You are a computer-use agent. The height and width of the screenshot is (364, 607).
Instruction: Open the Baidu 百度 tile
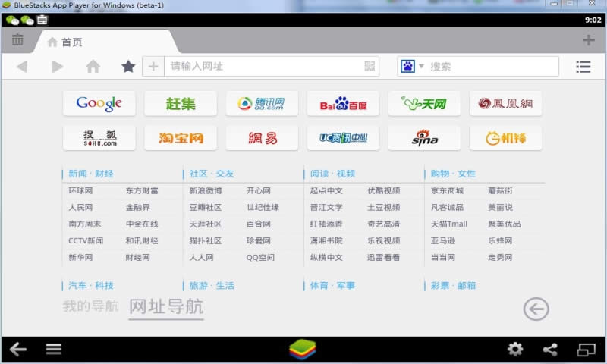coord(343,103)
